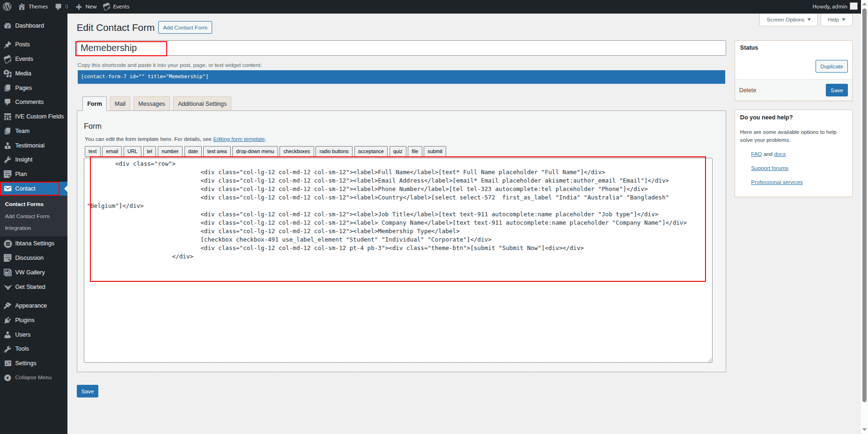Expand the Help dropdown panel
The width and height of the screenshot is (868, 434).
pos(836,20)
